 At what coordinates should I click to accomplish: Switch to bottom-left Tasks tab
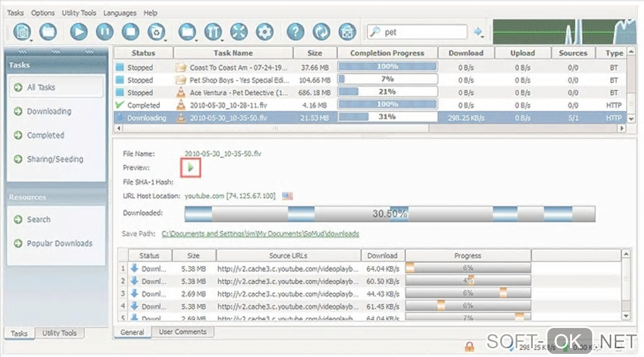point(19,333)
